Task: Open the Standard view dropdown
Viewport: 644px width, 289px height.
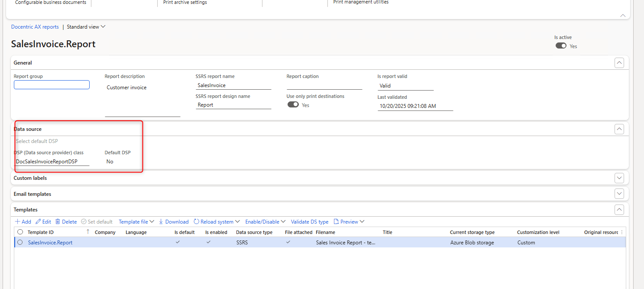Action: click(x=86, y=27)
